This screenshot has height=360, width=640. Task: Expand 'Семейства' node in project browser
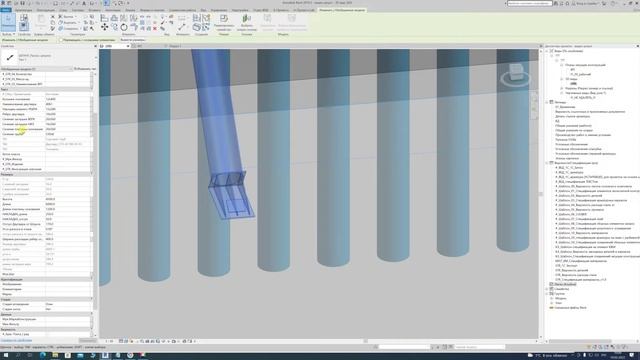pos(547,289)
